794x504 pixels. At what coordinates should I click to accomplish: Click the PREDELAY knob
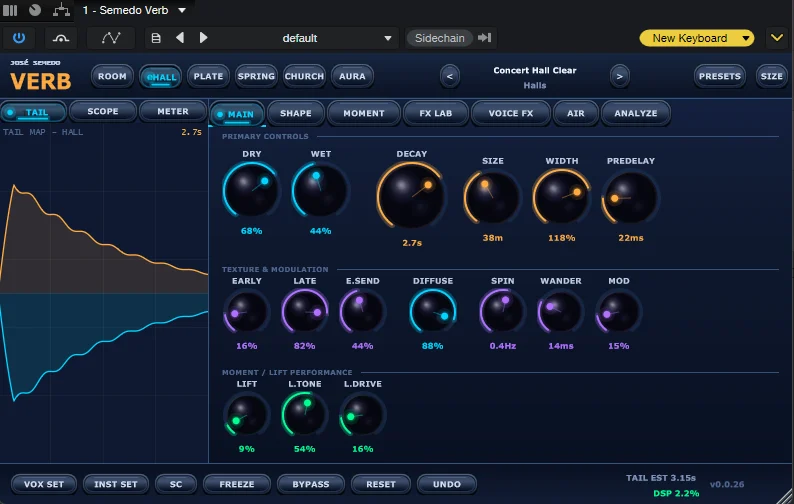[630, 198]
